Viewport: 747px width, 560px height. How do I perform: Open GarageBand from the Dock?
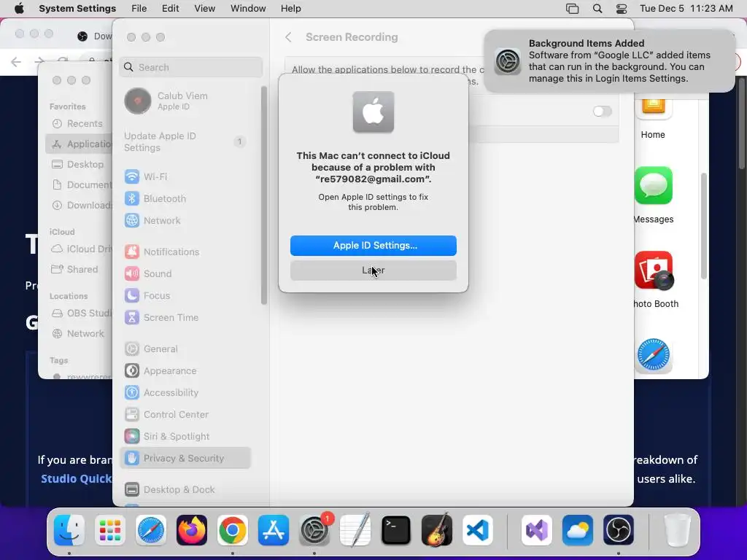[x=437, y=529]
